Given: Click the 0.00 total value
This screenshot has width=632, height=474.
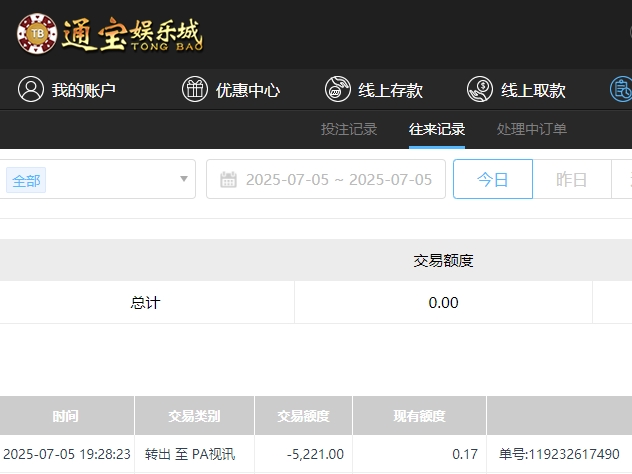Looking at the screenshot, I should pyautogui.click(x=443, y=302).
